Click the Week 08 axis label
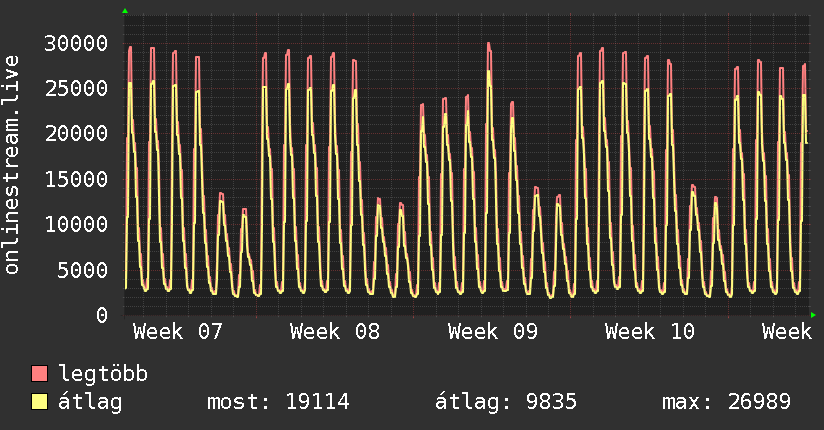The width and height of the screenshot is (824, 430). point(335,332)
